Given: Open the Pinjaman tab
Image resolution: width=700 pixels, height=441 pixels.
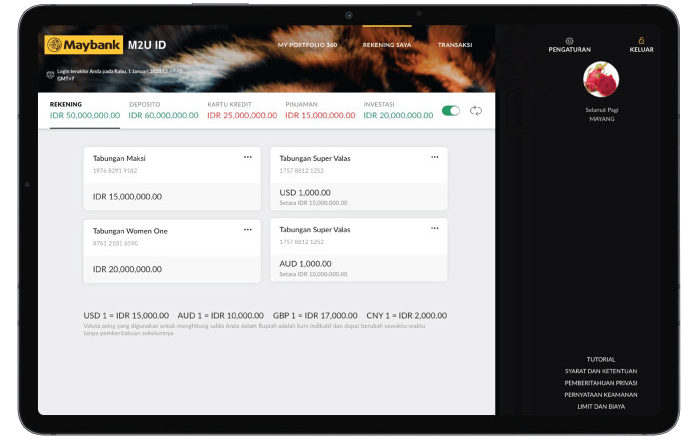Looking at the screenshot, I should click(x=320, y=110).
